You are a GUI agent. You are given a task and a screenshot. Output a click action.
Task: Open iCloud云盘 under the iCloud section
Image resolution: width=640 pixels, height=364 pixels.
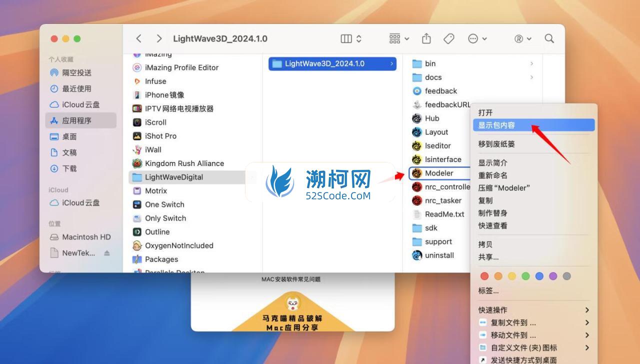[81, 202]
